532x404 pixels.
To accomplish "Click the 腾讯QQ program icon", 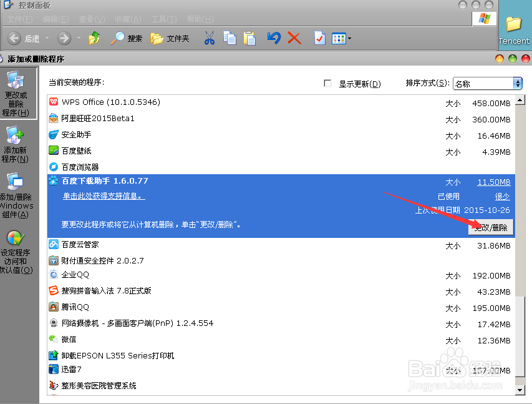I will pyautogui.click(x=54, y=307).
